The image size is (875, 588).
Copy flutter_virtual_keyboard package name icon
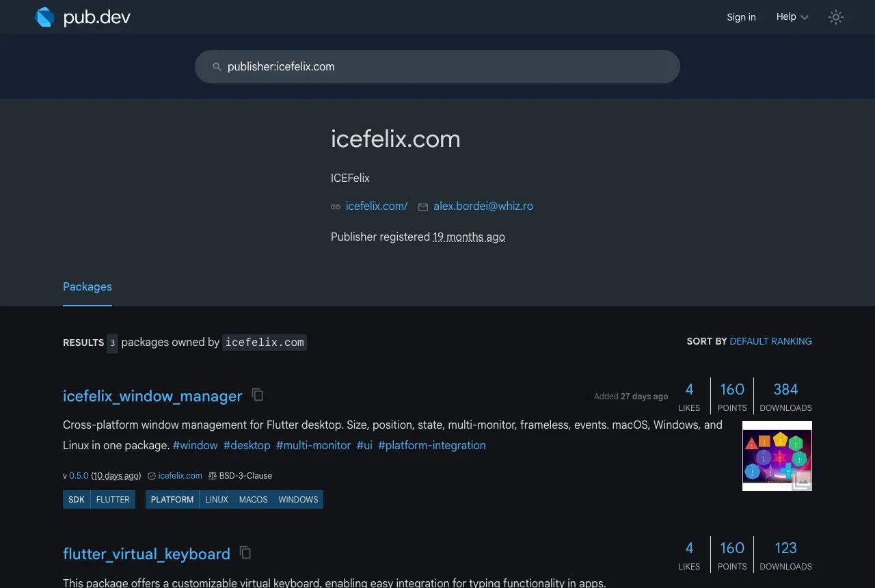(x=245, y=552)
